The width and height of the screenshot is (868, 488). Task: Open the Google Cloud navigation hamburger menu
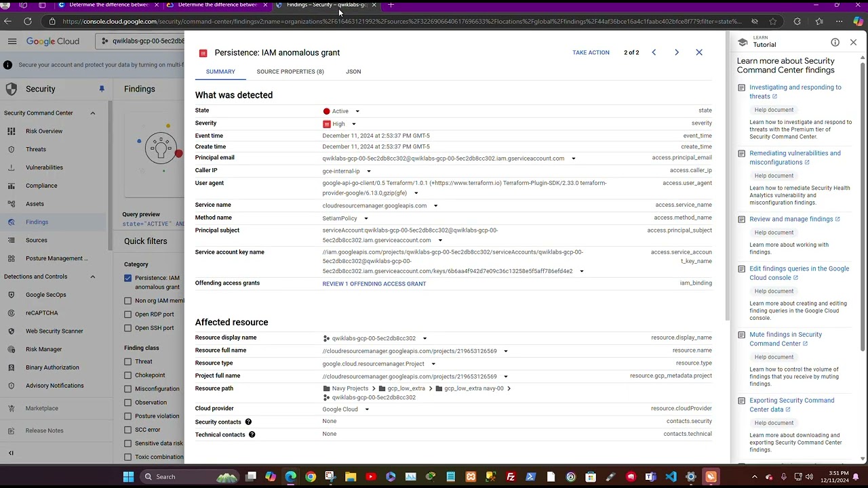[12, 41]
